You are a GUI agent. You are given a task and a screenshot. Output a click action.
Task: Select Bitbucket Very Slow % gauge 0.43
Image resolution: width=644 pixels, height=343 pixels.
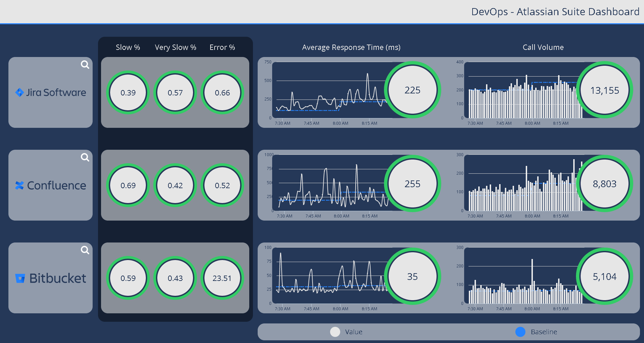click(175, 278)
